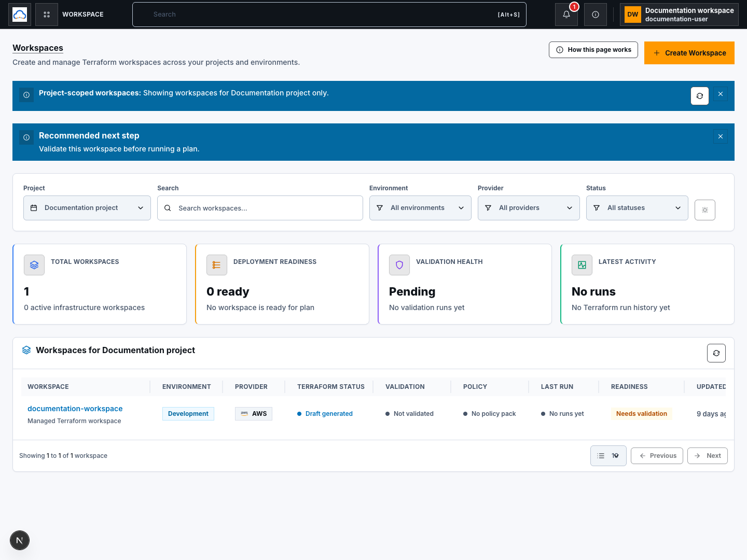This screenshot has height=560, width=747.
Task: Click Showing 1 to 1 of 1 workspace
Action: pos(63,456)
